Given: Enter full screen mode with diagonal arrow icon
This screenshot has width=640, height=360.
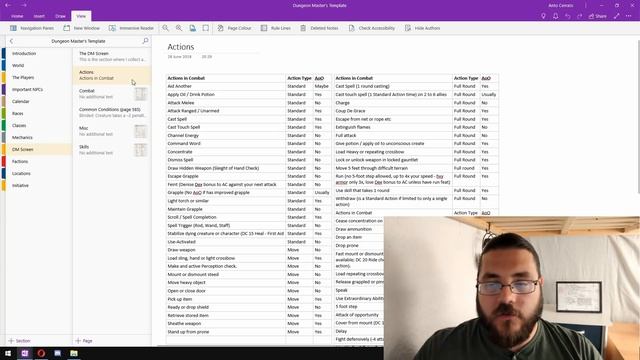Looking at the screenshot, I should pos(617,16).
